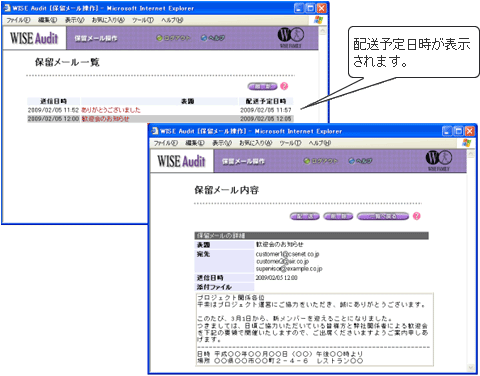Click the WISE Audit logo in the front window
The height and width of the screenshot is (376, 480).
pos(181,161)
